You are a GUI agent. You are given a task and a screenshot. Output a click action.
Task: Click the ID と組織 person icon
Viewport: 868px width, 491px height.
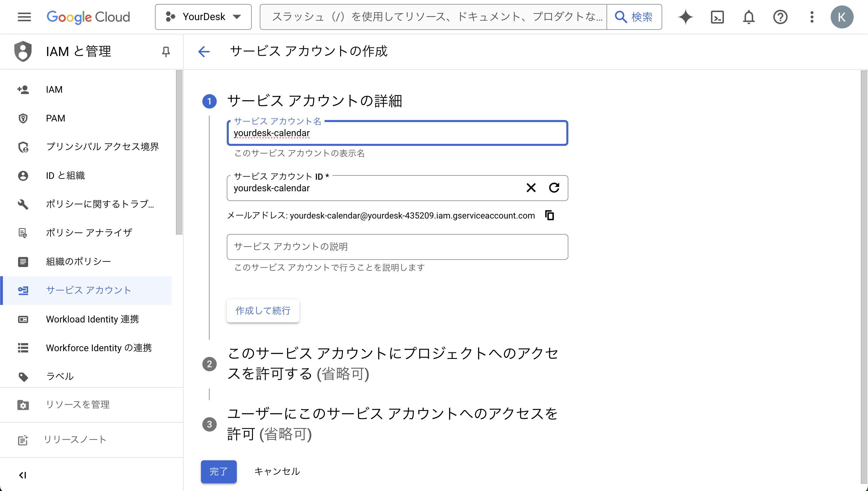point(23,176)
